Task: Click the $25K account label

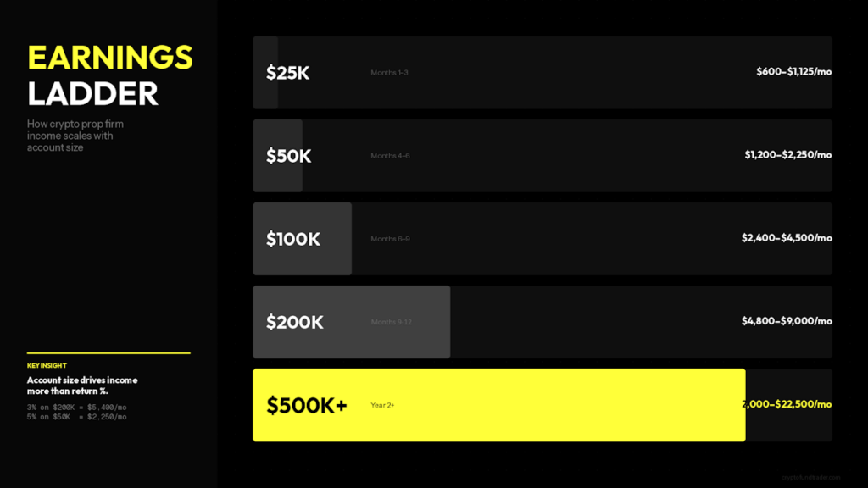Action: pos(287,73)
